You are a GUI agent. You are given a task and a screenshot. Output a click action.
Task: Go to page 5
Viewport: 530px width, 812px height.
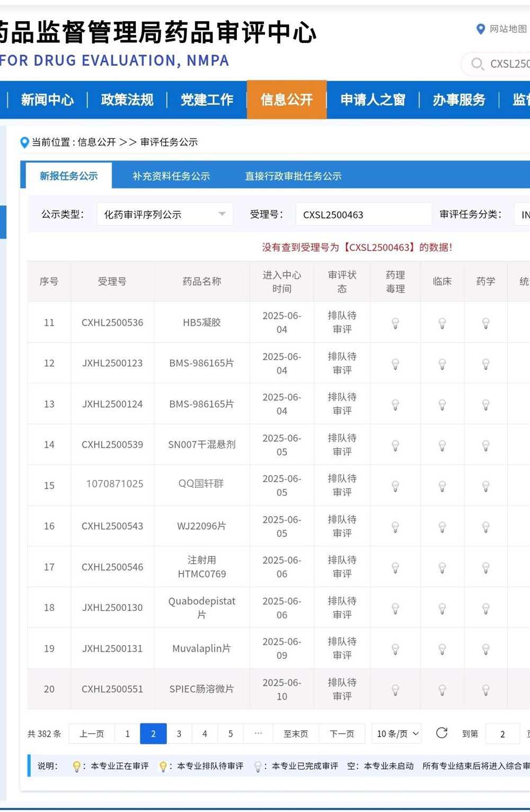coord(231,734)
